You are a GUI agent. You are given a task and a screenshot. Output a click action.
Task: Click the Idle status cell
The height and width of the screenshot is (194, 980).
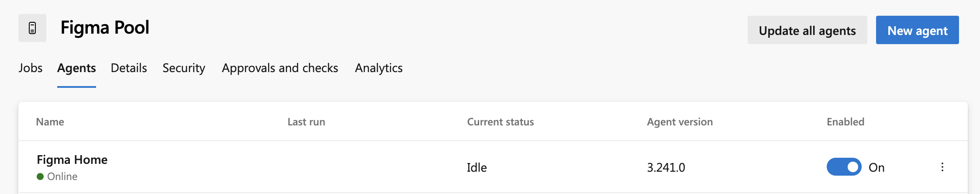click(x=476, y=167)
